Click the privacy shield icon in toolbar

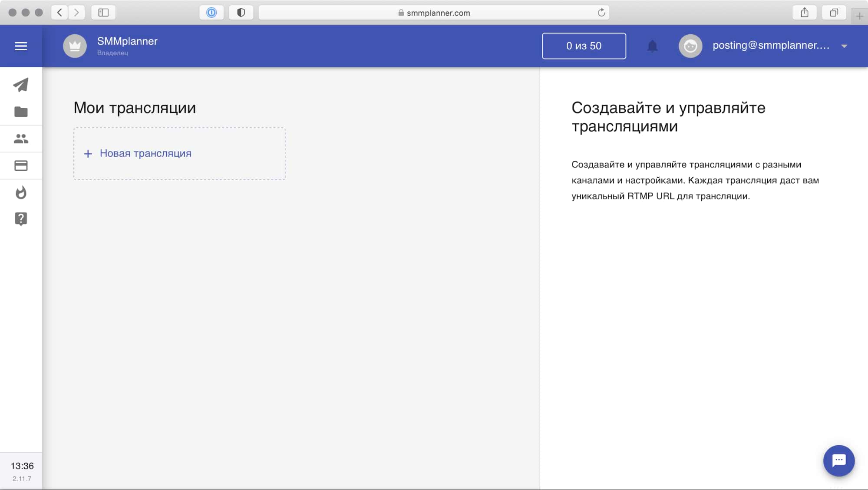241,13
